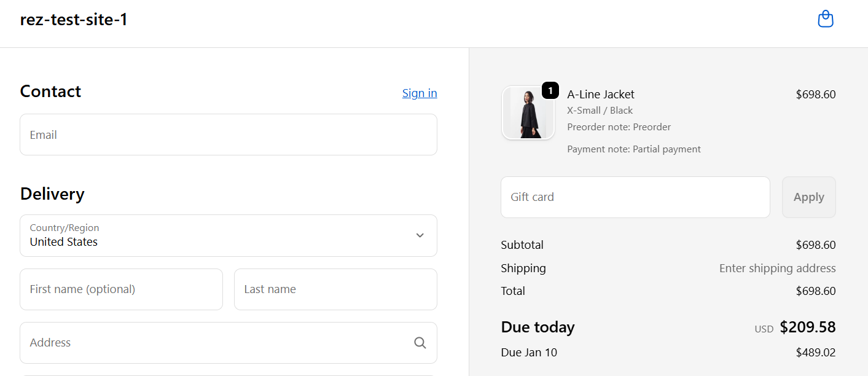Click the A-Line Jacket product title
The width and height of the screenshot is (868, 376).
[600, 94]
